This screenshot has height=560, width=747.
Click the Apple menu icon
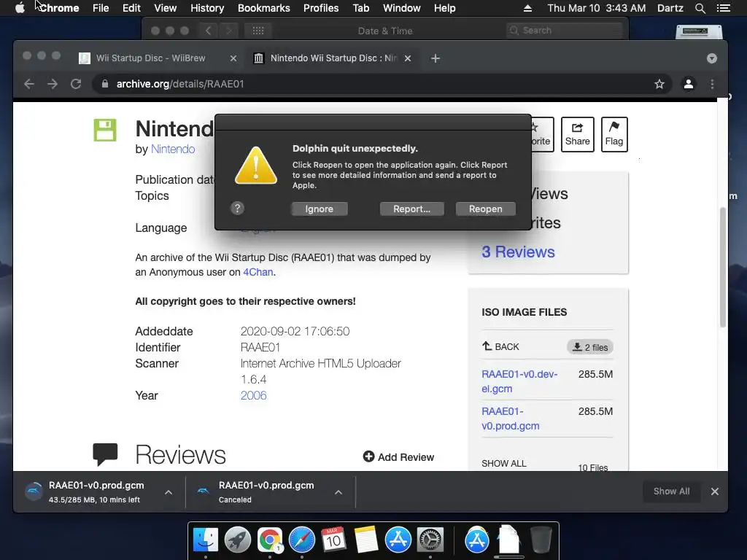click(20, 8)
